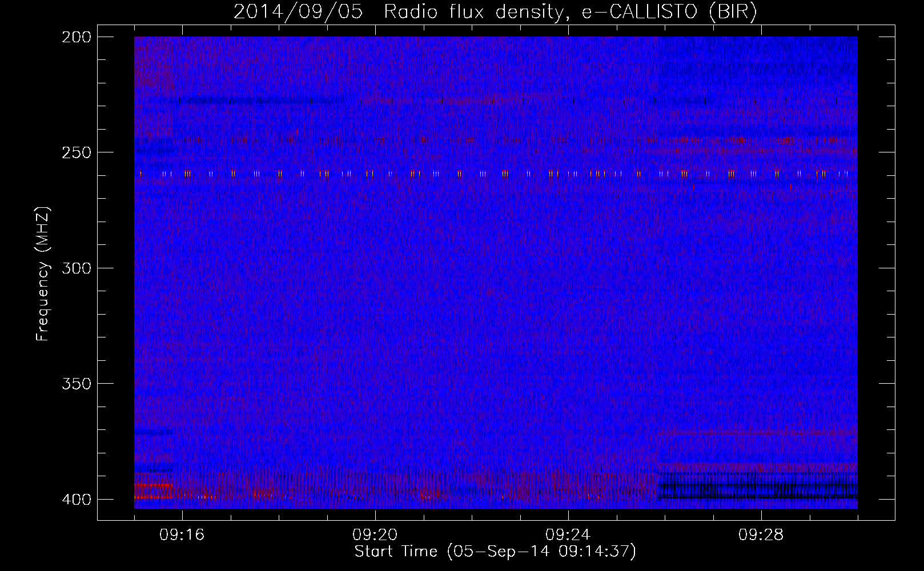Click the 09:28 time tick label
The image size is (924, 571).
point(761,535)
